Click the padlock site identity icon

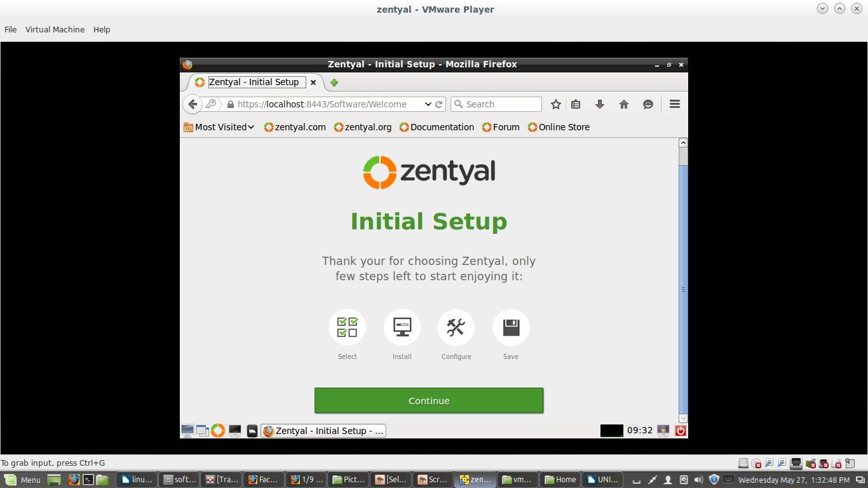click(231, 104)
